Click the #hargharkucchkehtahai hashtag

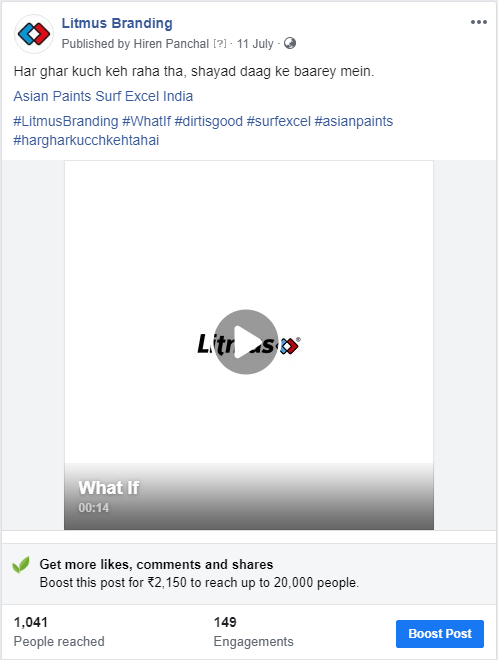(x=86, y=140)
